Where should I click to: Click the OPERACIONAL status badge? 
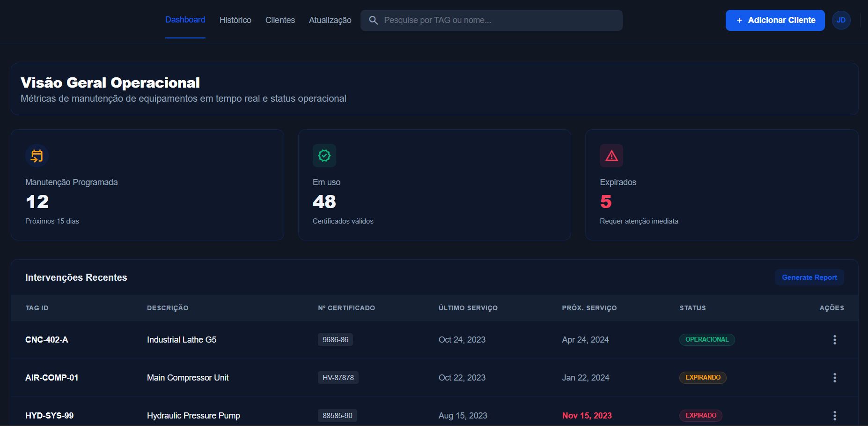click(707, 340)
